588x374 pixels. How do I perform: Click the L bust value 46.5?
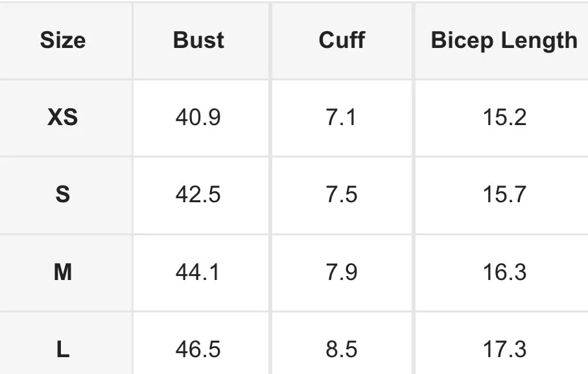(x=198, y=349)
